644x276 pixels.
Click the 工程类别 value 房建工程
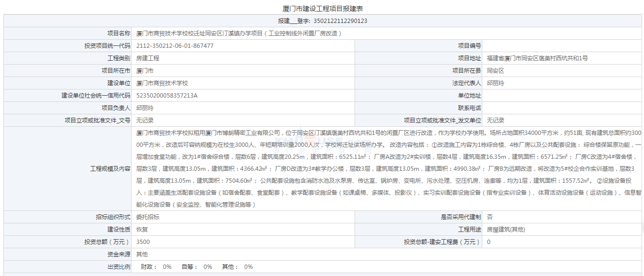148,58
